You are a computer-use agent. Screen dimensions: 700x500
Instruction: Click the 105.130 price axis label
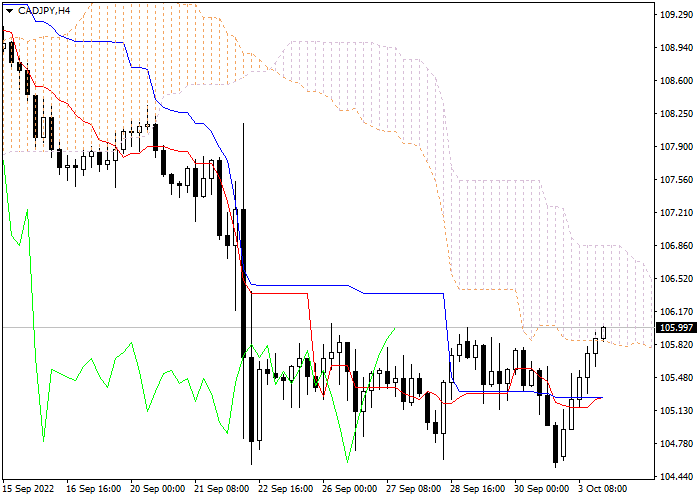pos(676,411)
